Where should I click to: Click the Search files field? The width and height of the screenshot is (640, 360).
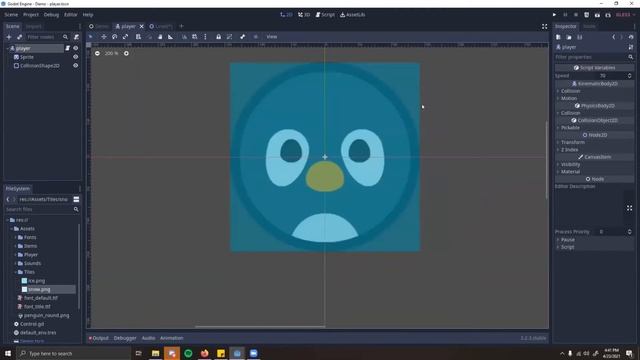tap(41, 209)
